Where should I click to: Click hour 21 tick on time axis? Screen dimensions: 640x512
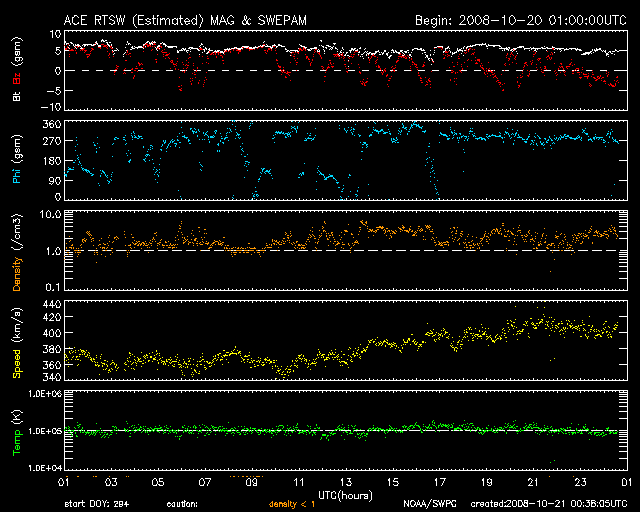(534, 482)
